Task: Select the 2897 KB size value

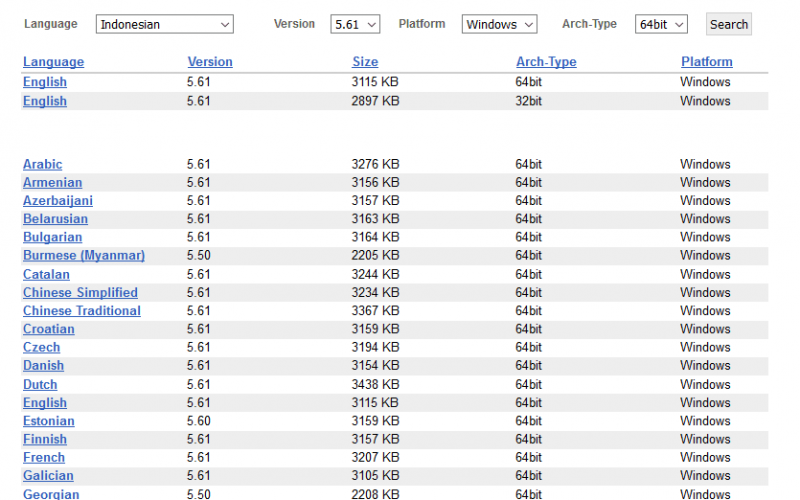Action: [x=375, y=101]
